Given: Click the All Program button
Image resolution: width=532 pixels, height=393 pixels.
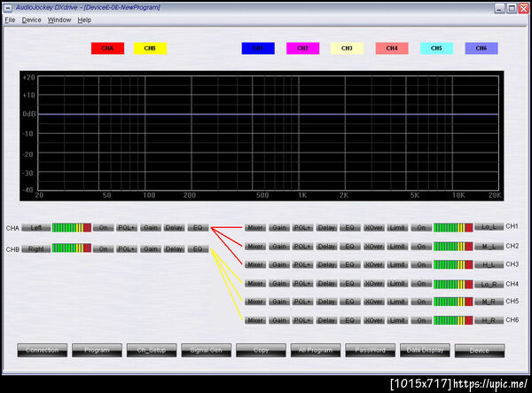Looking at the screenshot, I should [x=316, y=350].
